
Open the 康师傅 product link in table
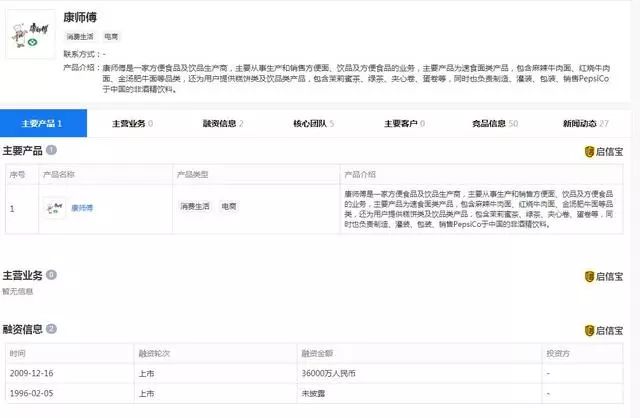tap(82, 208)
